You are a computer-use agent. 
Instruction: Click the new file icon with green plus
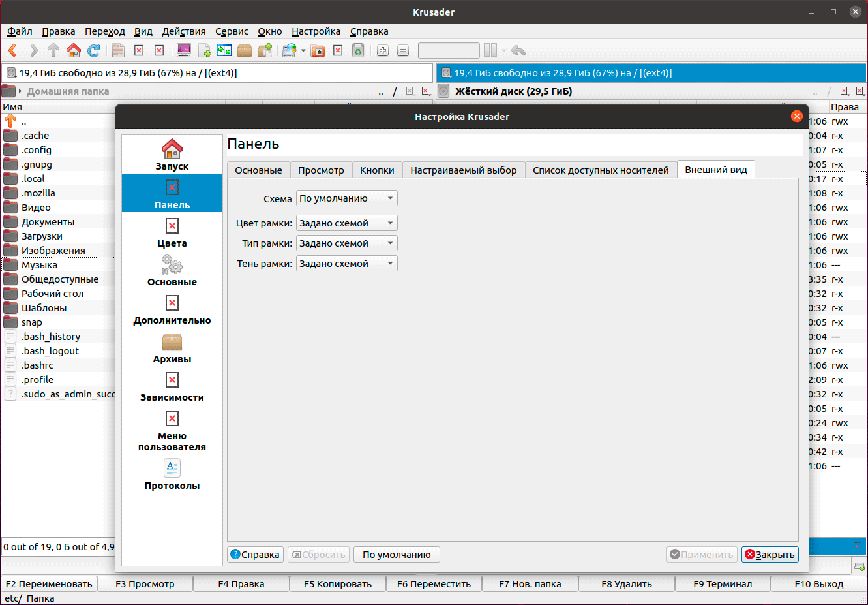(204, 50)
